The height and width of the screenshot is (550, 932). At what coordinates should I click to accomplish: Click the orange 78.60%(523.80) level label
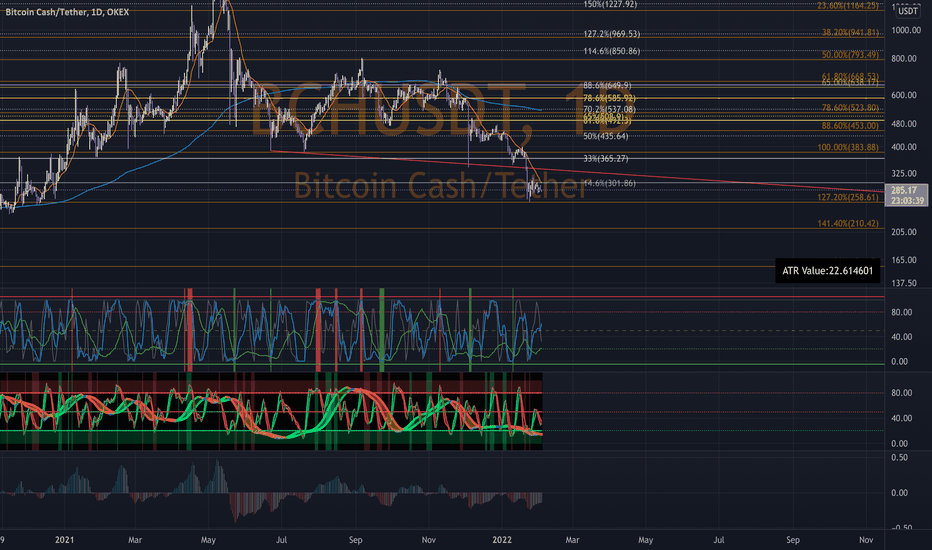coord(850,108)
